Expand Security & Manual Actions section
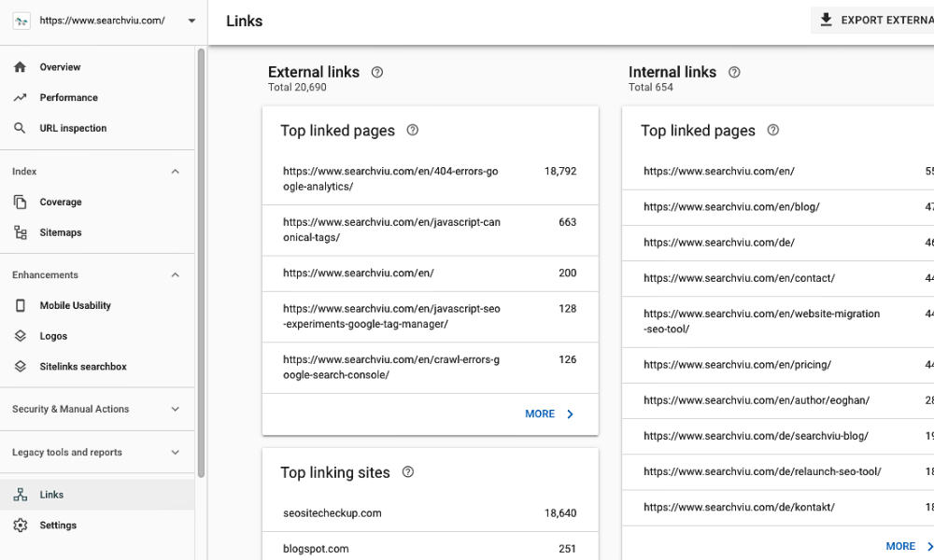 (176, 409)
